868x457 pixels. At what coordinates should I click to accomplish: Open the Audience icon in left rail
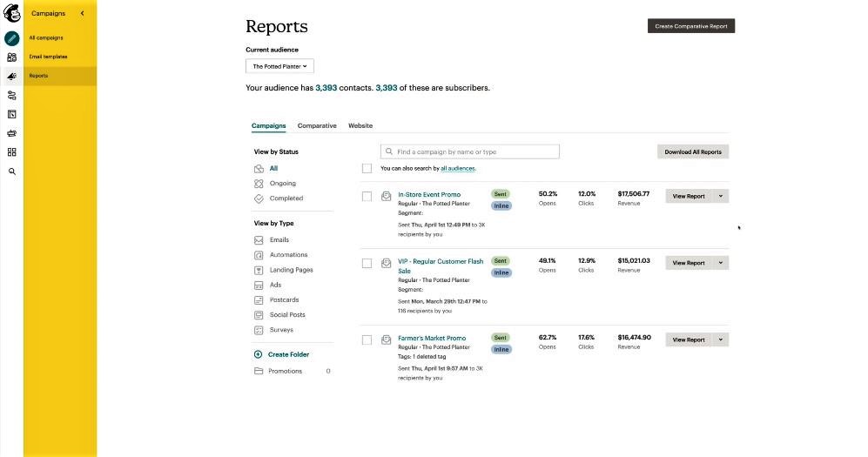pos(11,57)
